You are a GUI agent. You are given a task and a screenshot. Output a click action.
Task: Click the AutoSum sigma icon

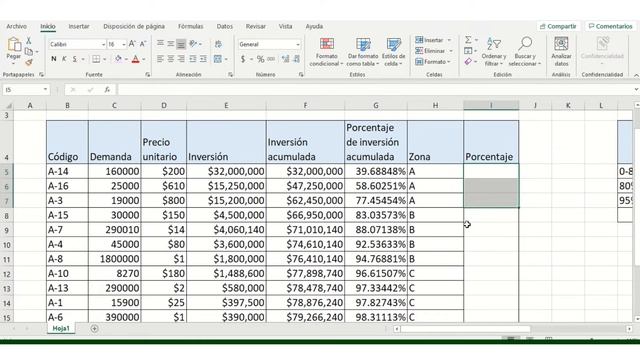pos(468,40)
